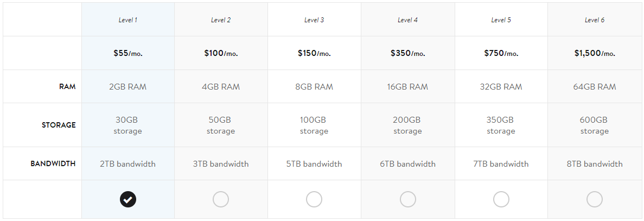Click the Level 6 column header
This screenshot has height=221, width=644.
(595, 20)
